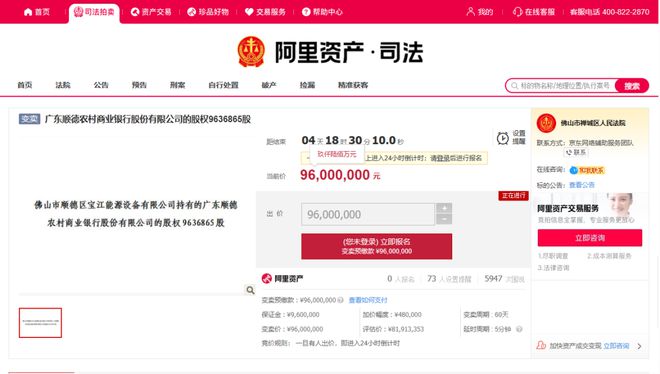The width and height of the screenshot is (660, 374).
Task: Click 加价幅度 ¥480,000 text
Action: point(392,315)
